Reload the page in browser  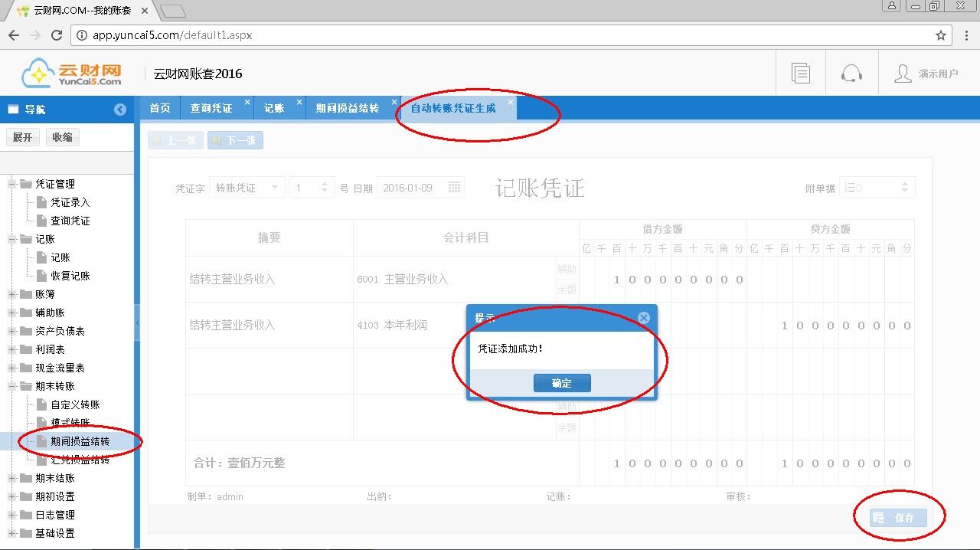tap(56, 35)
